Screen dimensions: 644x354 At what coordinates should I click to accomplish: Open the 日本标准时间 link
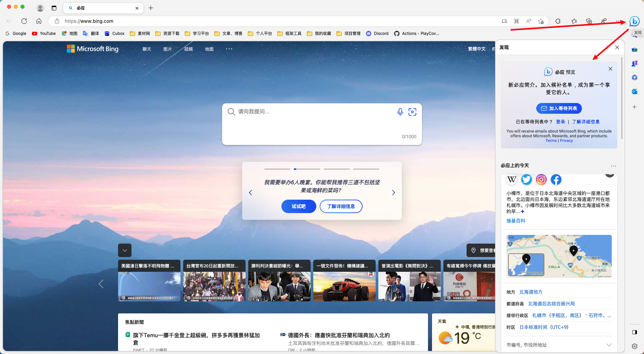click(x=533, y=327)
